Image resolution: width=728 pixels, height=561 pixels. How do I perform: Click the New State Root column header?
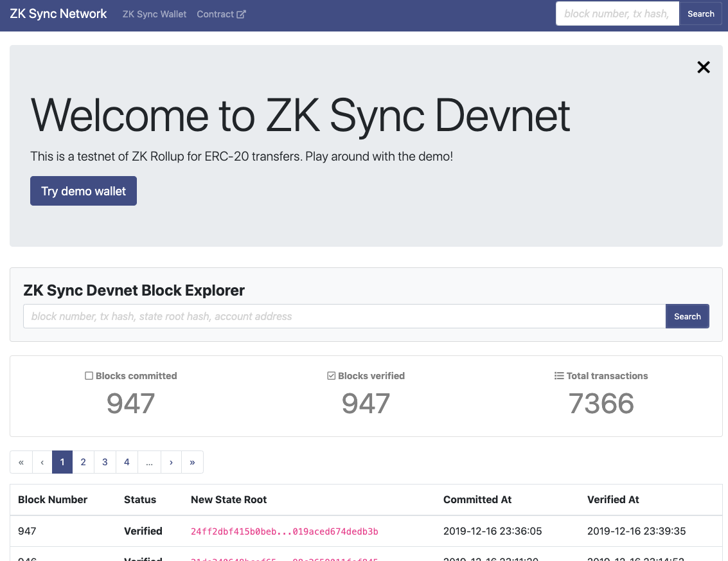(229, 500)
